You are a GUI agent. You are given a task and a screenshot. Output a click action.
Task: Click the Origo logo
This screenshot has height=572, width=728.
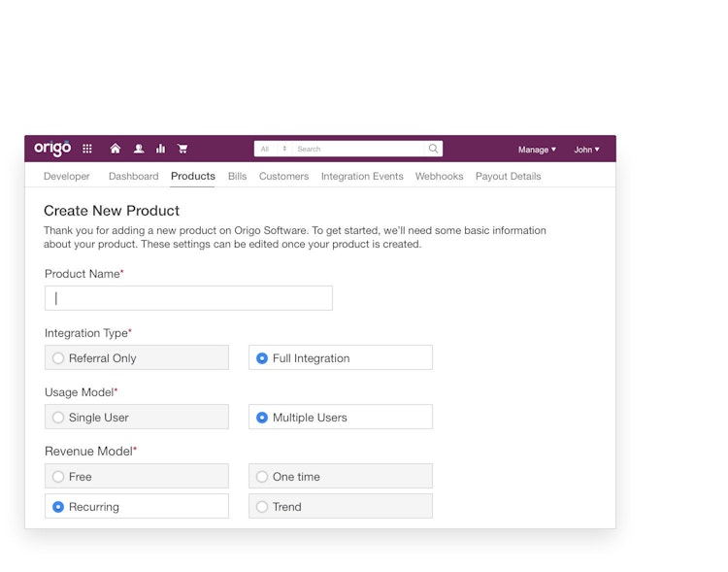point(52,149)
